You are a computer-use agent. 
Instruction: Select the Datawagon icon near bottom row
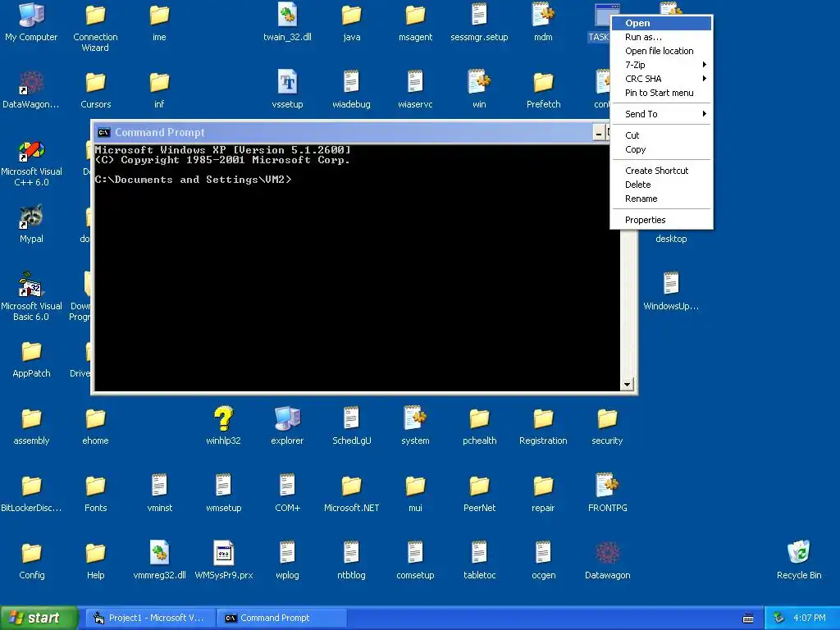pos(607,554)
